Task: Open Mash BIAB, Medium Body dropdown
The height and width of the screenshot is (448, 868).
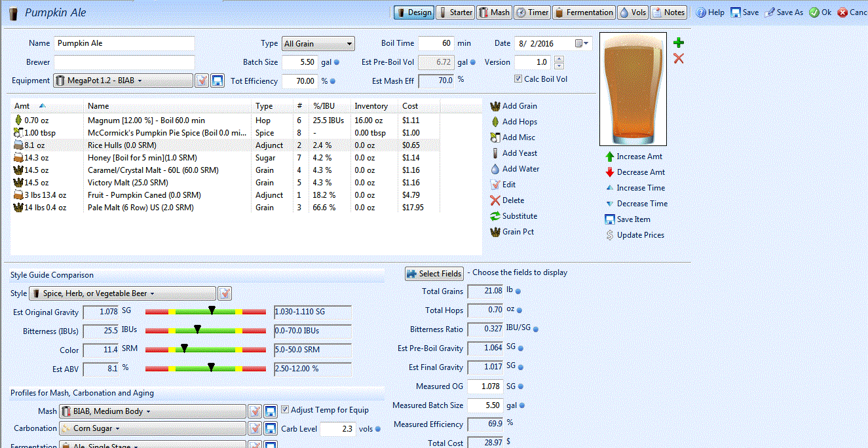Action: click(x=152, y=411)
